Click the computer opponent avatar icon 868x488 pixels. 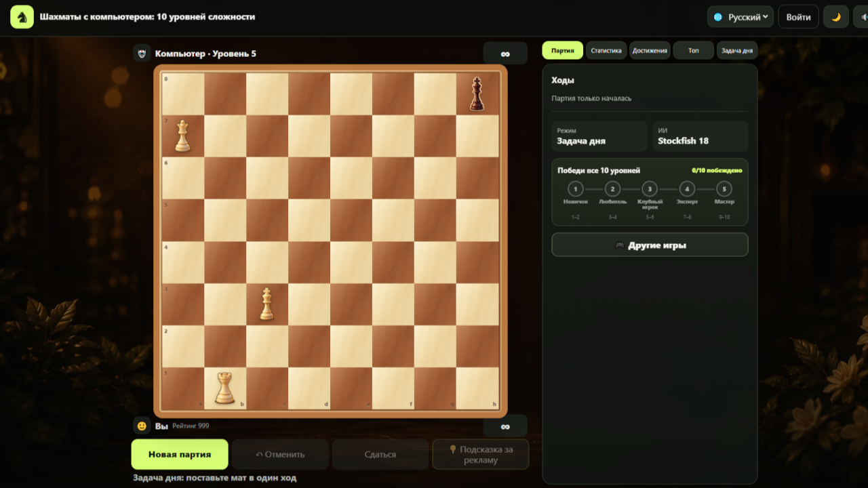(x=141, y=54)
